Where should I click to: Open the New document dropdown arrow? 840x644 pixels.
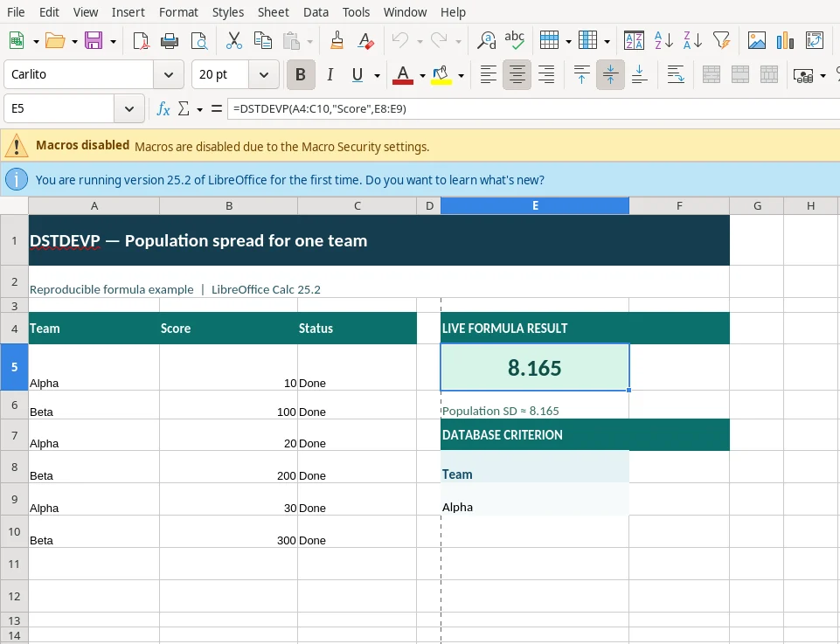click(x=36, y=41)
